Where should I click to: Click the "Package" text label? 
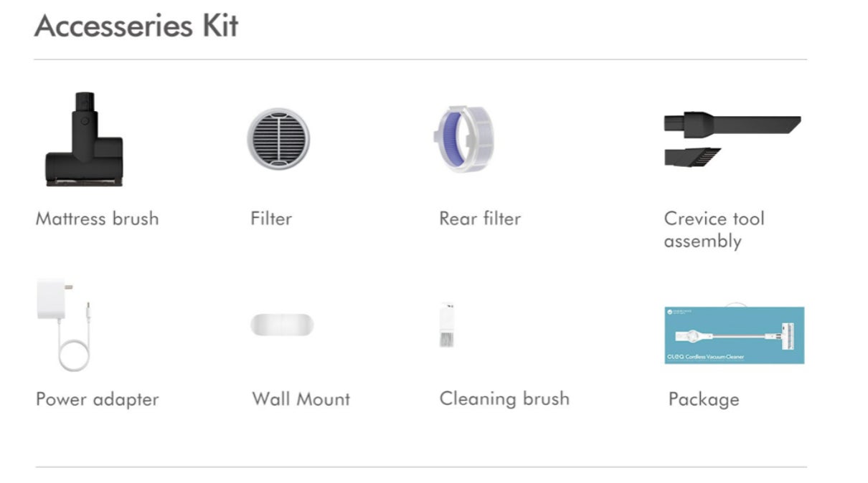click(703, 399)
